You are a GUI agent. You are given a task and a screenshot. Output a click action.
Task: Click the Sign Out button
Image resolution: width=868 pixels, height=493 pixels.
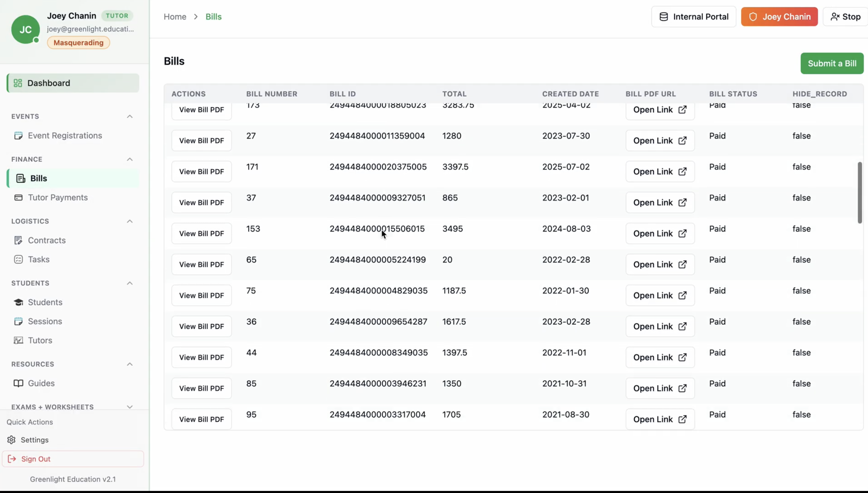tap(73, 459)
